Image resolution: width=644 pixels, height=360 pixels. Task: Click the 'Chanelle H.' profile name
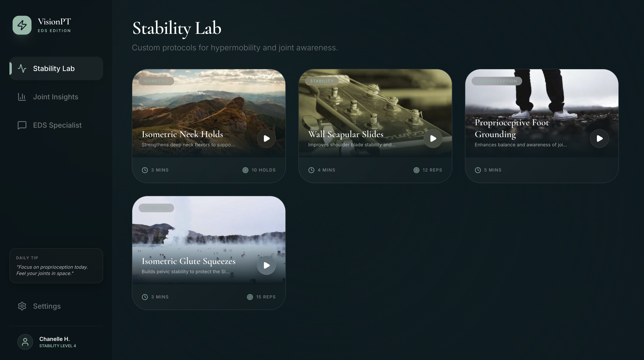point(55,339)
